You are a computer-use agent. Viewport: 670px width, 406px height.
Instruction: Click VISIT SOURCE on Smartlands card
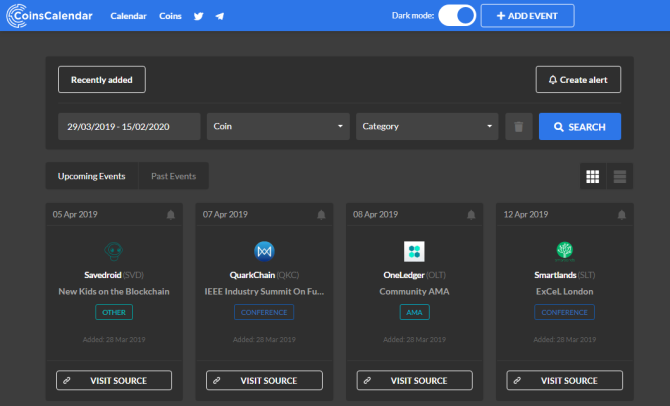(564, 380)
